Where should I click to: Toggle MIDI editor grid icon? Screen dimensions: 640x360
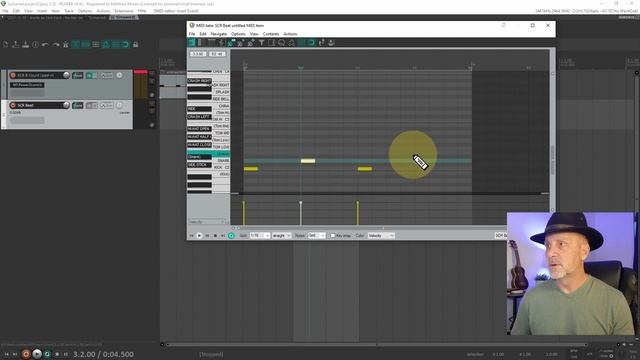pos(301,42)
